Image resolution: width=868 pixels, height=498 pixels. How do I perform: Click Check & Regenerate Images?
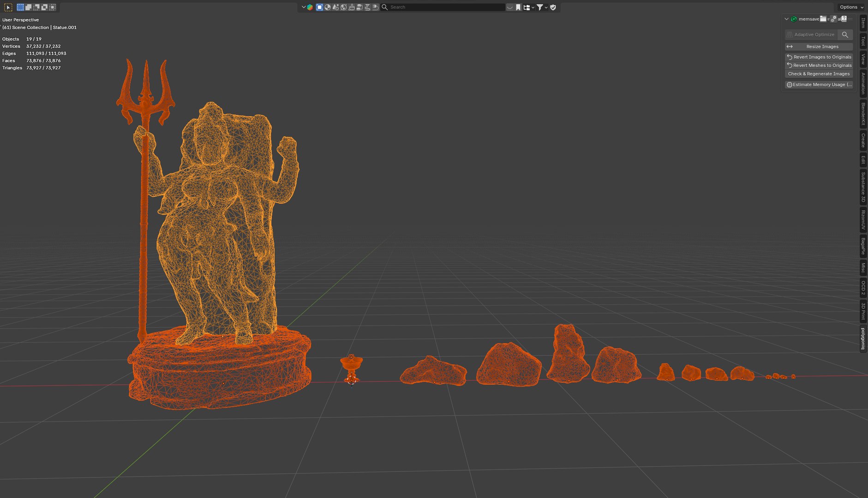(819, 74)
